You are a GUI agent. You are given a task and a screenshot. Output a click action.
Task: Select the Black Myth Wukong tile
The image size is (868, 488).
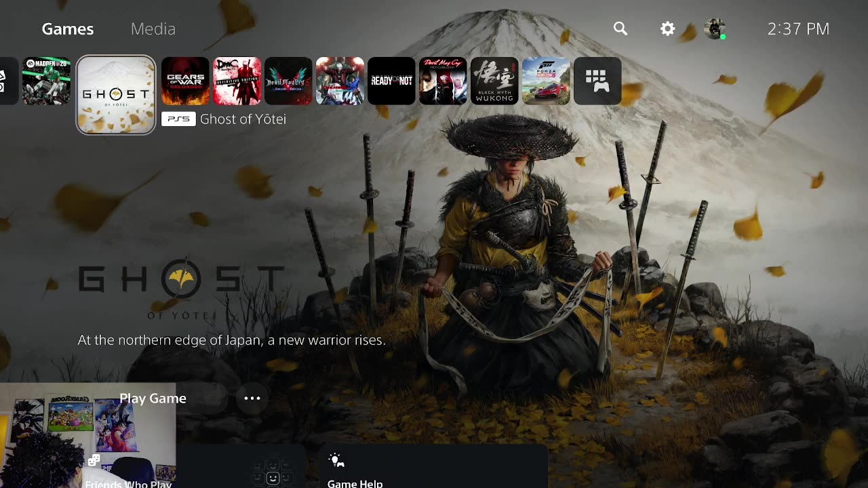[494, 81]
